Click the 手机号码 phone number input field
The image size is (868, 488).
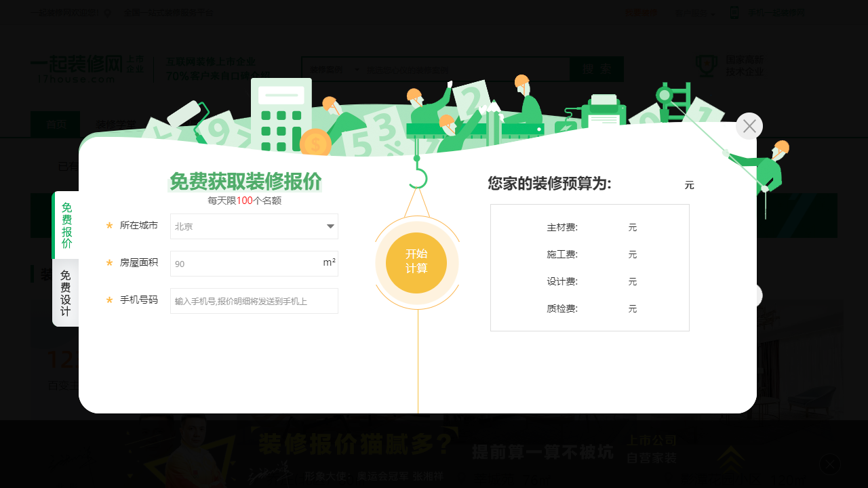pyautogui.click(x=254, y=300)
